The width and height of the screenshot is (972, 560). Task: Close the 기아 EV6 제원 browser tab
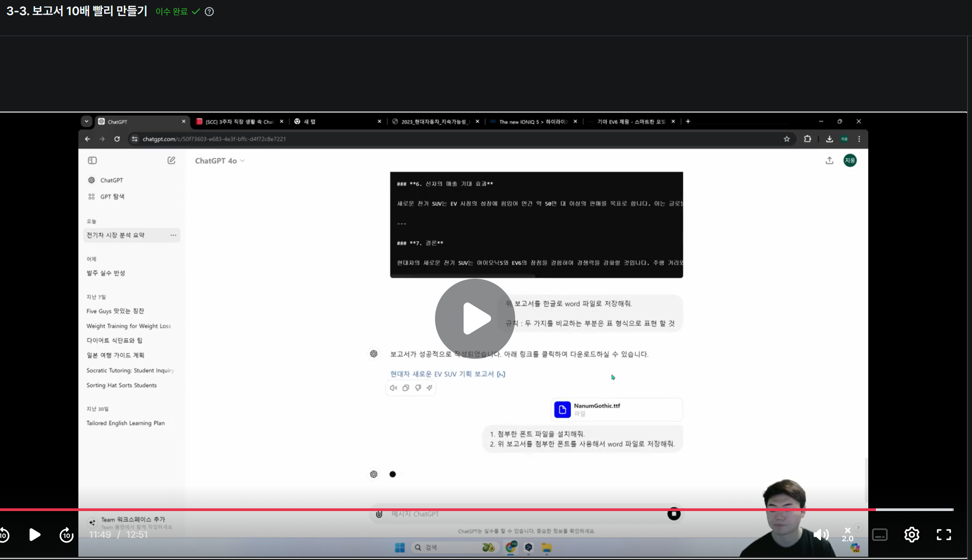[x=673, y=122]
